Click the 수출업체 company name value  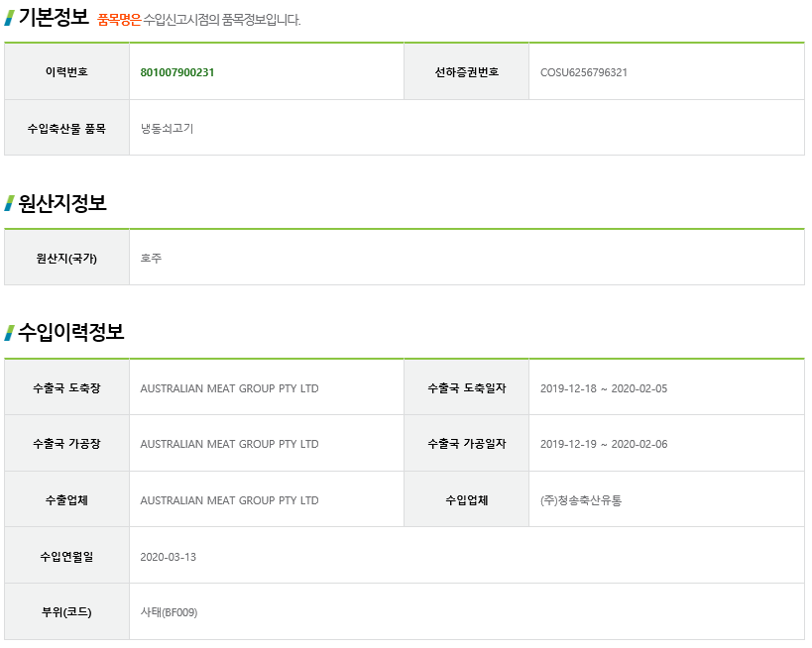click(229, 500)
